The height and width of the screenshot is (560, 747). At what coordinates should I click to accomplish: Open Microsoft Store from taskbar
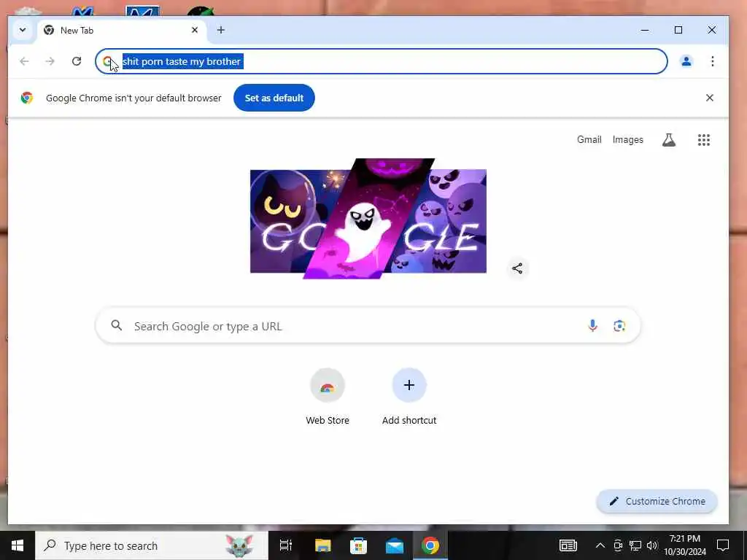(358, 545)
